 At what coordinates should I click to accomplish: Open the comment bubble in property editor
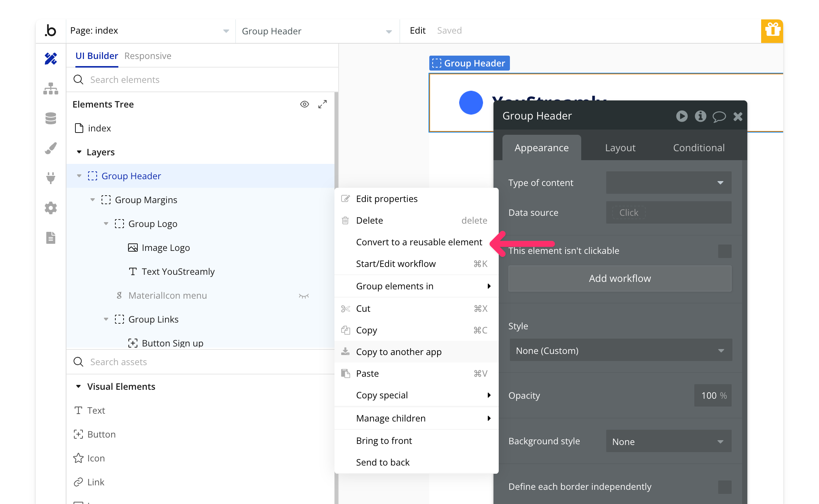coord(719,116)
